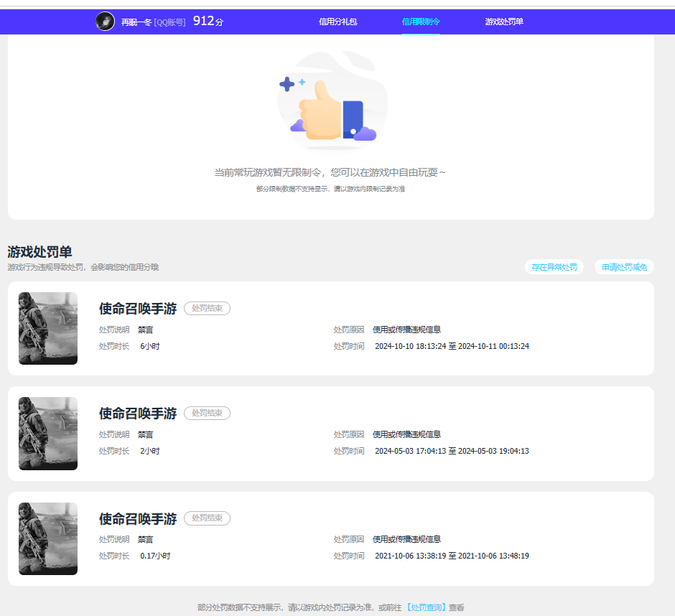Click 禁言 value in the 0.17小时 card
This screenshot has height=616, width=675.
click(x=146, y=539)
